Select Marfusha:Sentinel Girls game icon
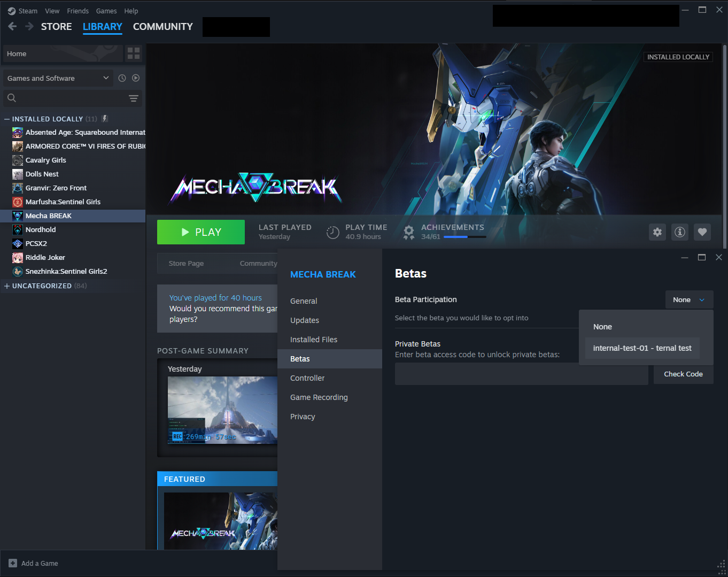The image size is (728, 577). point(18,202)
